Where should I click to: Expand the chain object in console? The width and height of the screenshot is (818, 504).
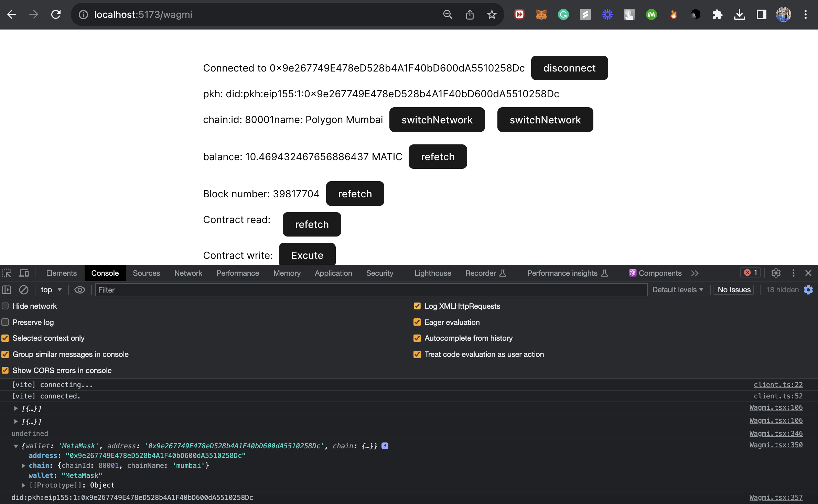pyautogui.click(x=23, y=465)
